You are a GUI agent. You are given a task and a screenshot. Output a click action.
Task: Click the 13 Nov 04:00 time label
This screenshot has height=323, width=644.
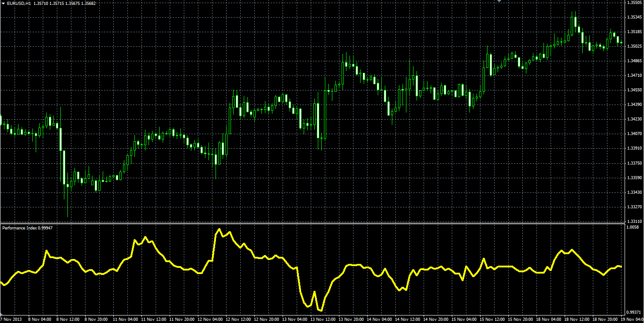pyautogui.click(x=295, y=319)
